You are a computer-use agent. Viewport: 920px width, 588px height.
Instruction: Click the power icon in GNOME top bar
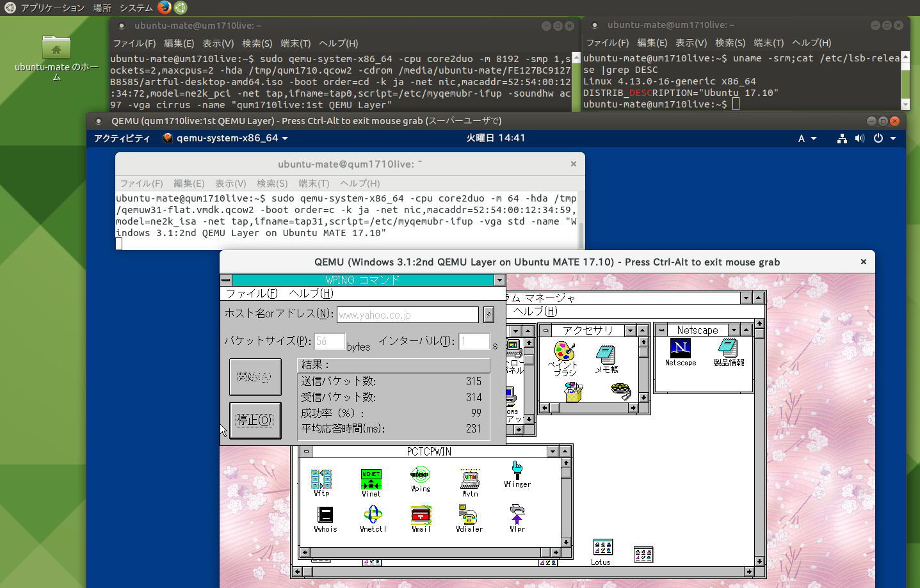coord(878,138)
